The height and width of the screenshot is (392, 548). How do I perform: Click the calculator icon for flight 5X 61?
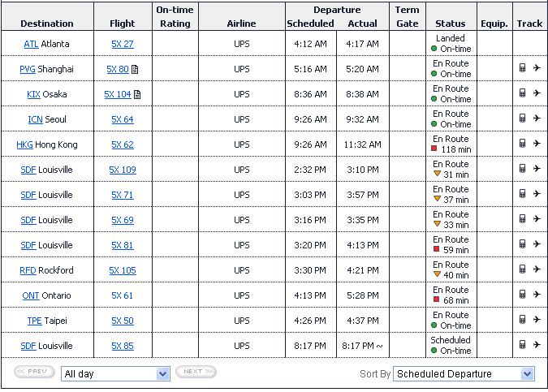pyautogui.click(x=522, y=294)
